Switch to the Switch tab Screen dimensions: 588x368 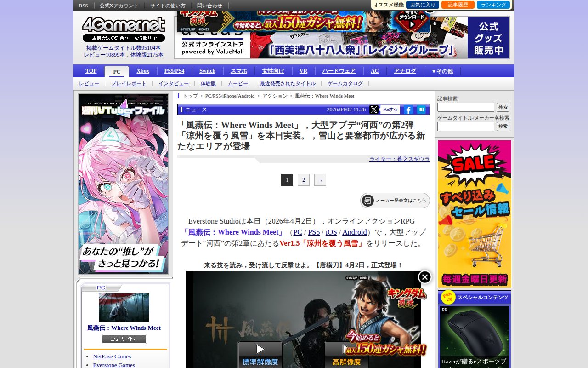point(207,71)
